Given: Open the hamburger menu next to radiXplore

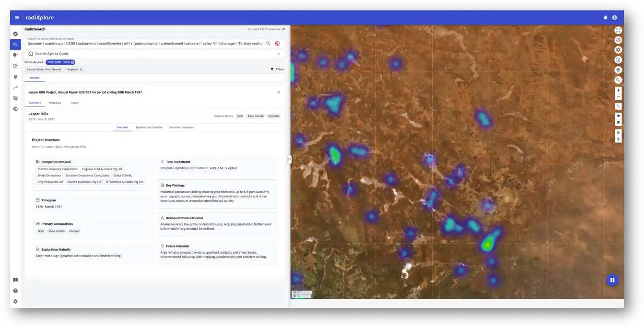Looking at the screenshot, I should [x=17, y=18].
